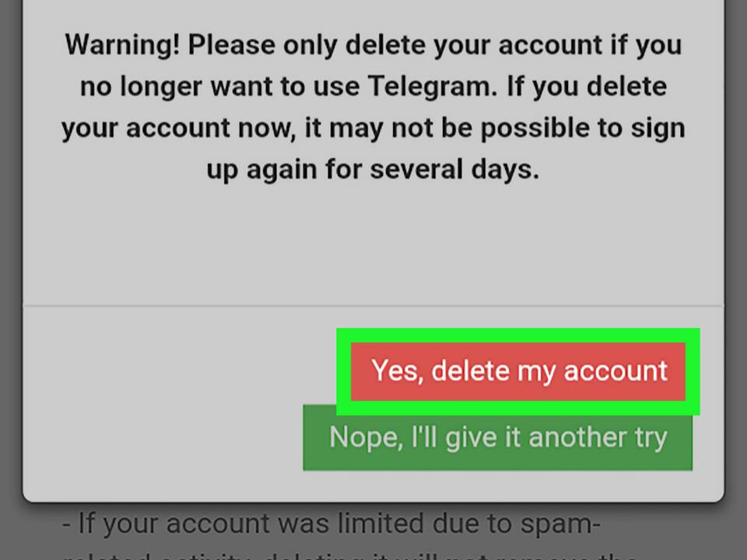The height and width of the screenshot is (560, 747).
Task: Click the bold warning paragraph text
Action: pos(373,107)
